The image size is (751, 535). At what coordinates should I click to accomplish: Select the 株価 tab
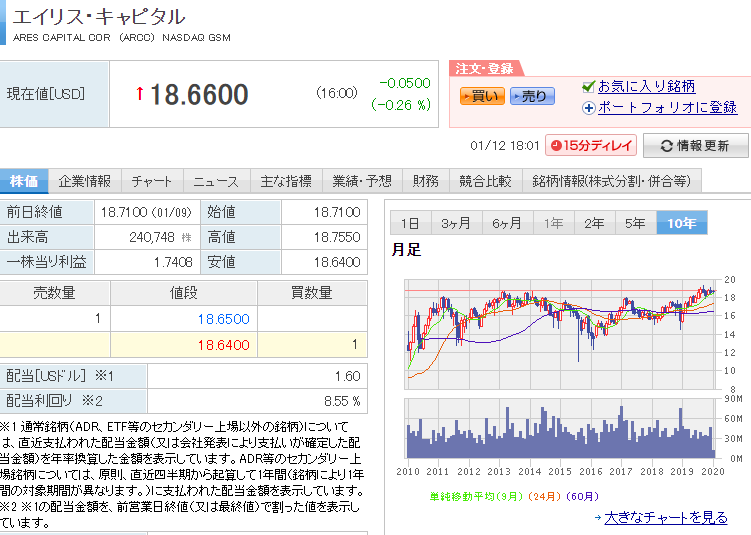(24, 181)
